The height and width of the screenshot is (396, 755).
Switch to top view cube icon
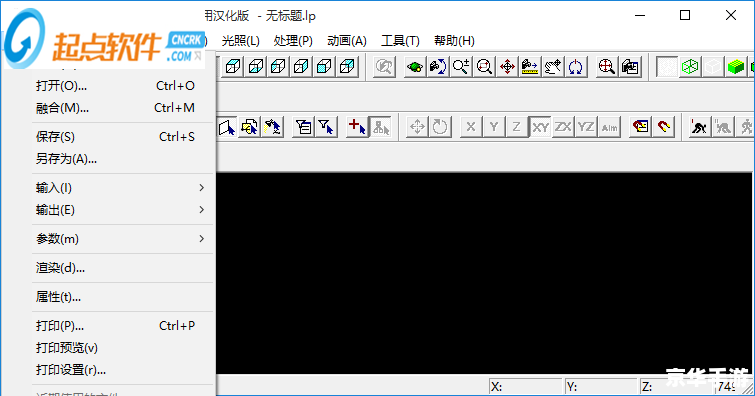click(233, 66)
